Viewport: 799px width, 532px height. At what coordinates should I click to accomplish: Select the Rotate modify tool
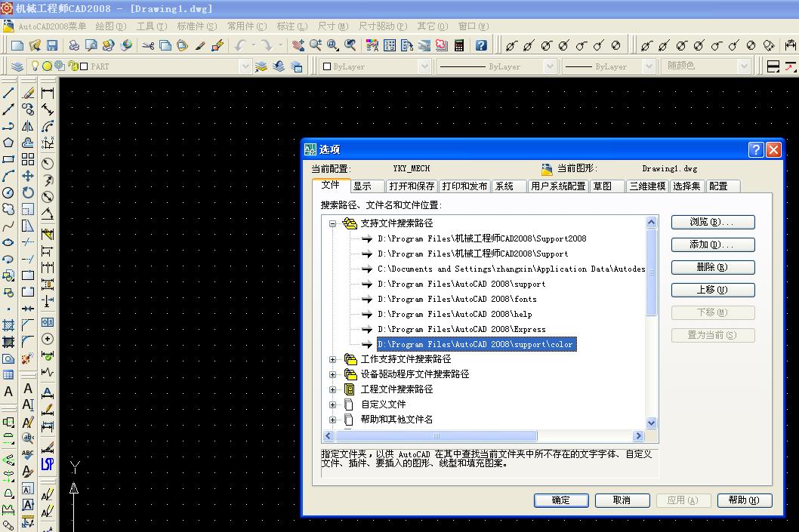pyautogui.click(x=28, y=192)
